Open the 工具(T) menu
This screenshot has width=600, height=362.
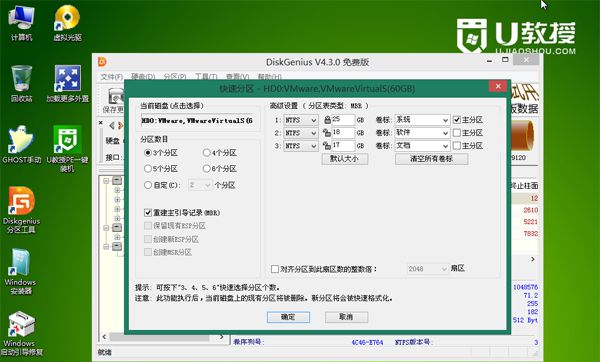click(x=206, y=77)
